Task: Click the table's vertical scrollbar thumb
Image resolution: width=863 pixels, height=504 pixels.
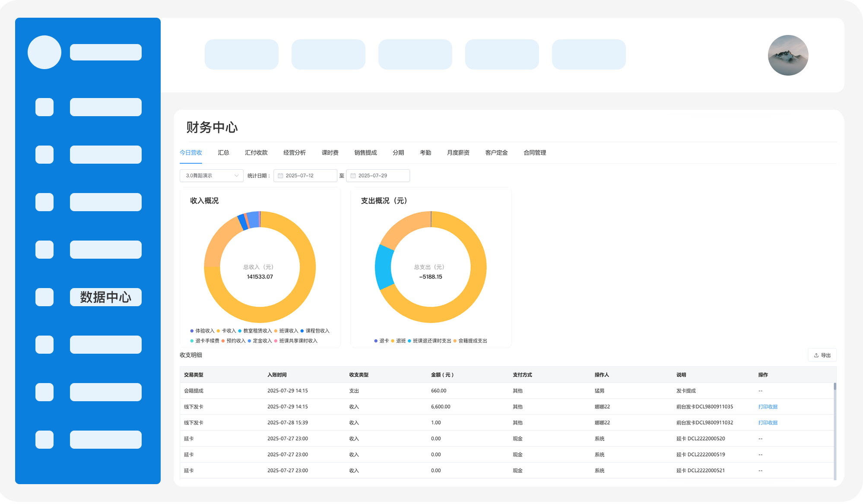Action: tap(834, 387)
